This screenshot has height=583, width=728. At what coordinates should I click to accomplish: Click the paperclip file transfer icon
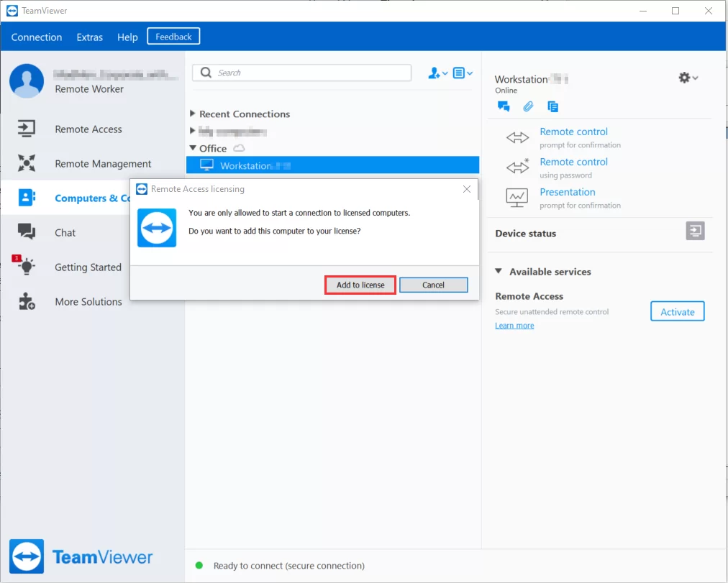pyautogui.click(x=528, y=106)
